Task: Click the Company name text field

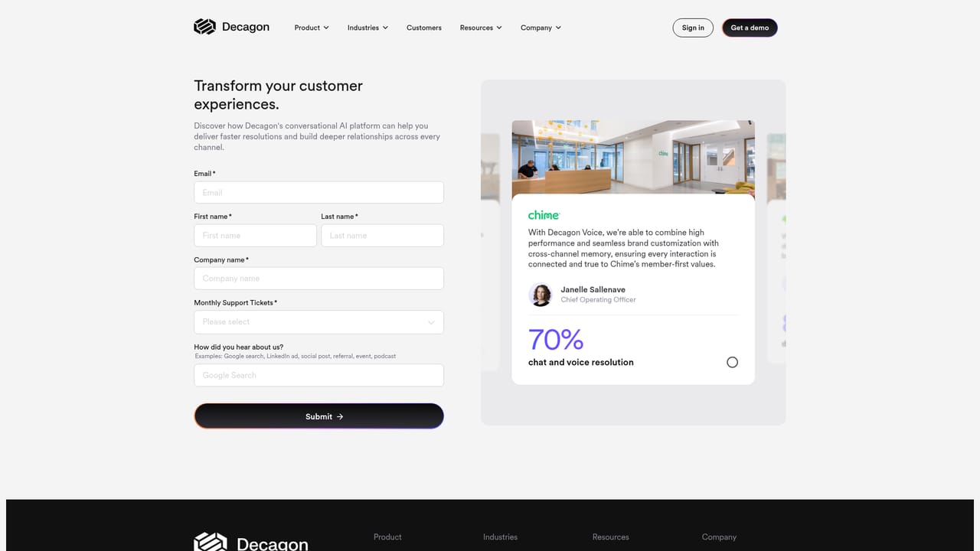Action: pyautogui.click(x=318, y=279)
